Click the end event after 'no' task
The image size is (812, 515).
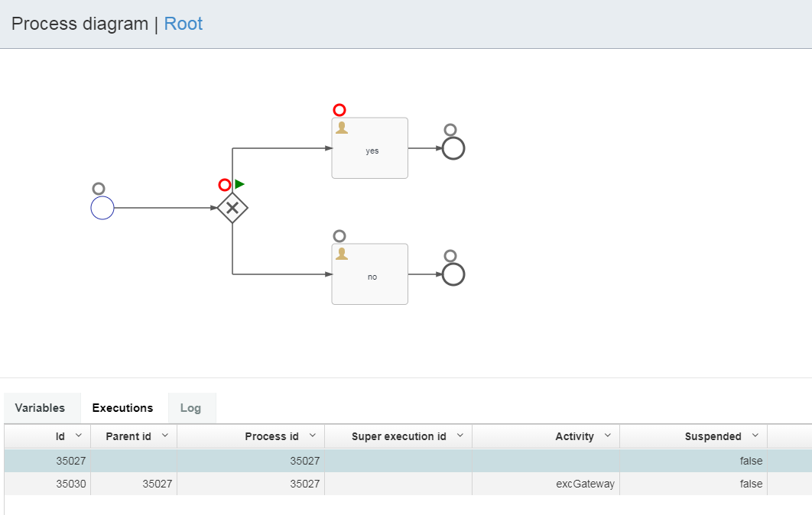[x=453, y=274]
